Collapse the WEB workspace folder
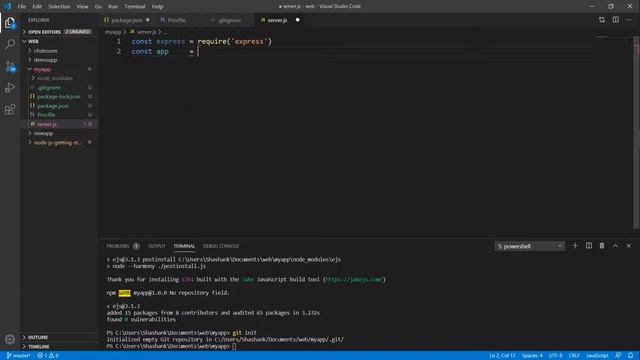 coord(59,42)
